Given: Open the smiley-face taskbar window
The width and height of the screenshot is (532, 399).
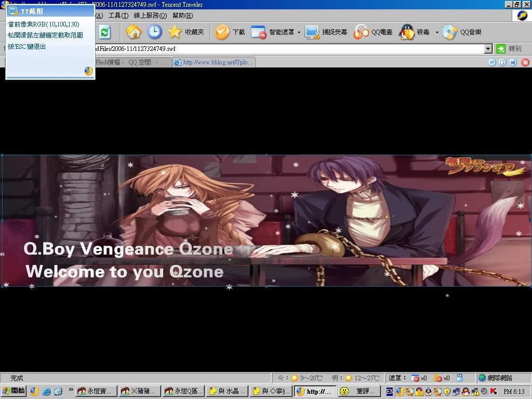Looking at the screenshot, I should 359,391.
